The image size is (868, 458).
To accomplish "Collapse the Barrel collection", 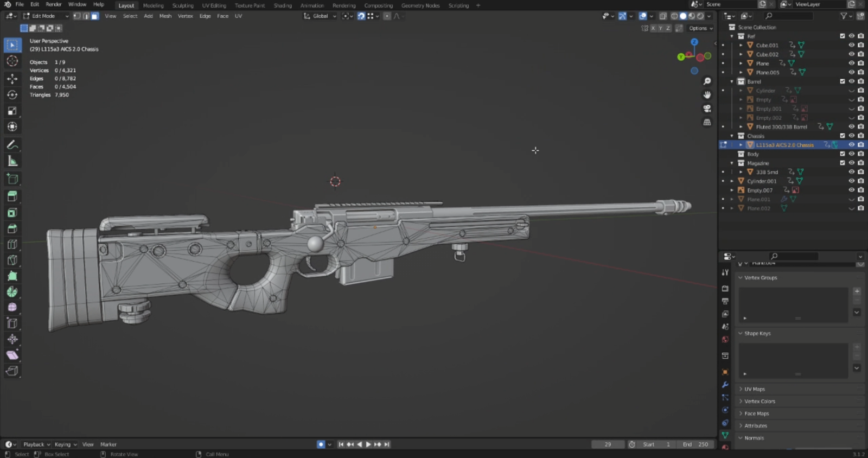I will 732,81.
